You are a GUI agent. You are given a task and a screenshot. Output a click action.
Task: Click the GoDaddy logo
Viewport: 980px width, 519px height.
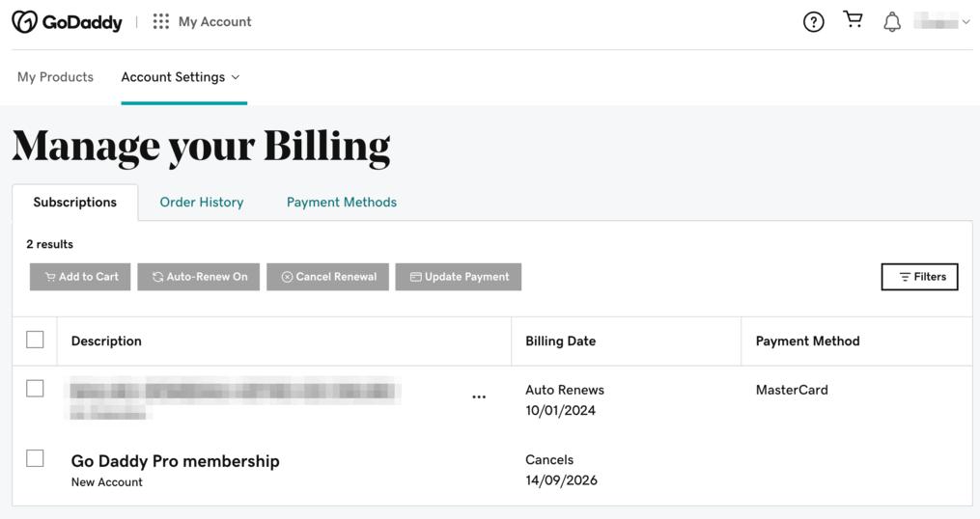[67, 22]
